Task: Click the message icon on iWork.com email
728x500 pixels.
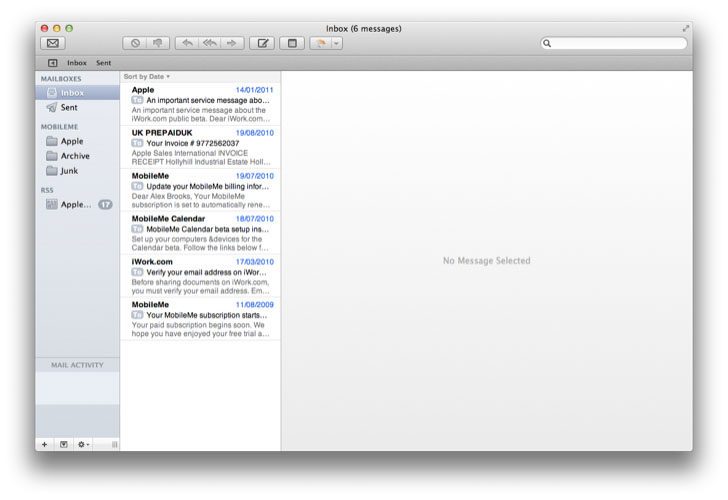Action: pyautogui.click(x=137, y=272)
